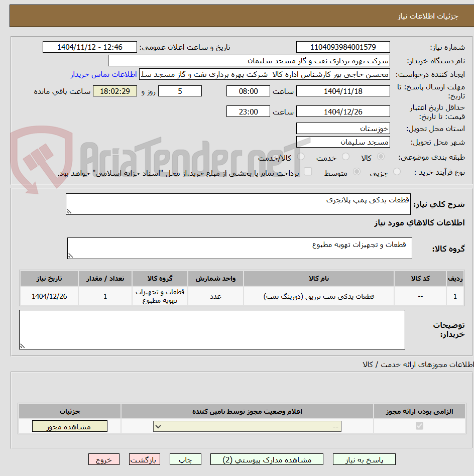The width and height of the screenshot is (474, 476).
Task: Click the unit cell عدد
Action: (215, 296)
